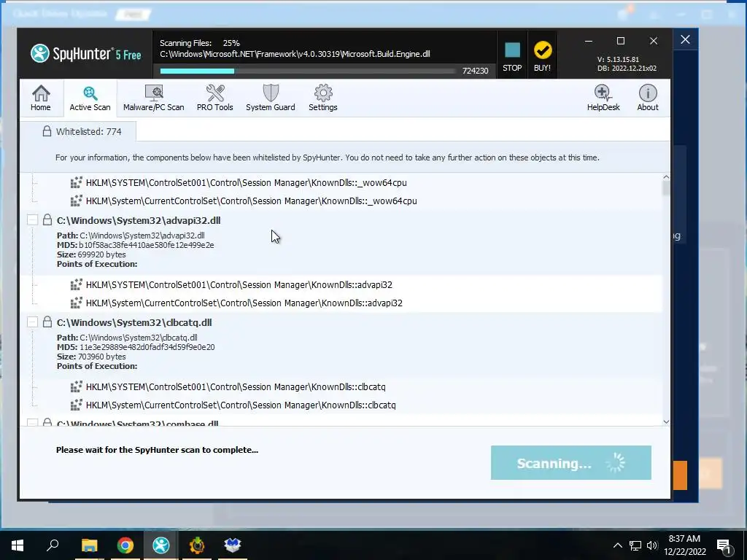Stop the running scan

tap(512, 55)
